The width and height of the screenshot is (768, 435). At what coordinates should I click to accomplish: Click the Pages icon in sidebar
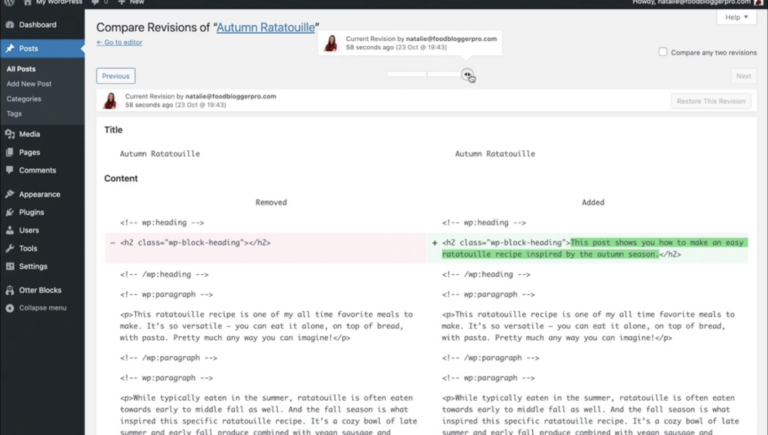pyautogui.click(x=10, y=152)
